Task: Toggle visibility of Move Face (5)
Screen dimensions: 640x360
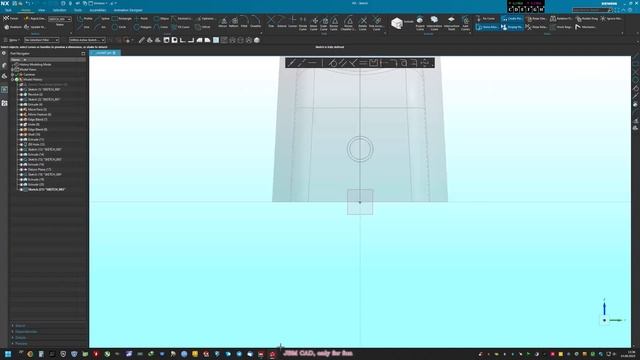Action: coord(21,109)
